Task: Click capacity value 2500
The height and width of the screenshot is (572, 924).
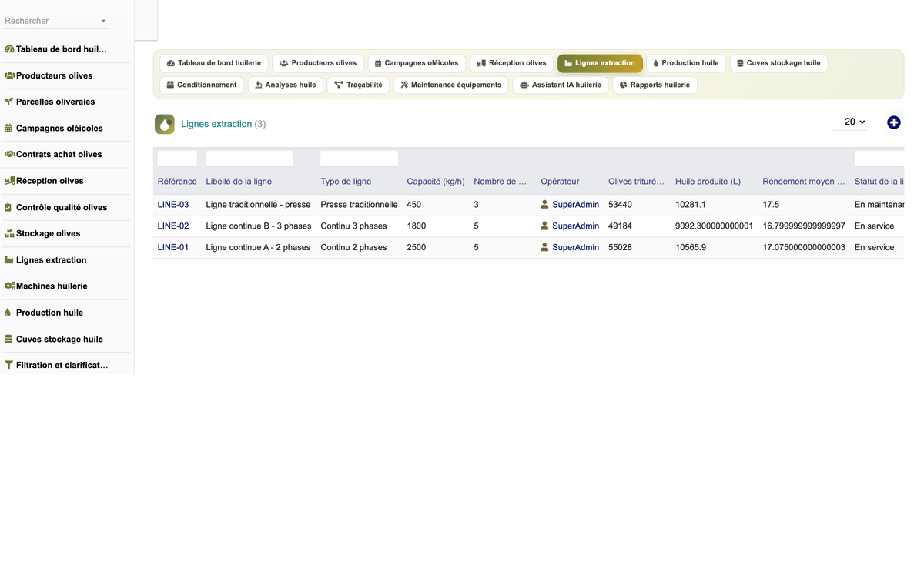Action: [x=417, y=248]
